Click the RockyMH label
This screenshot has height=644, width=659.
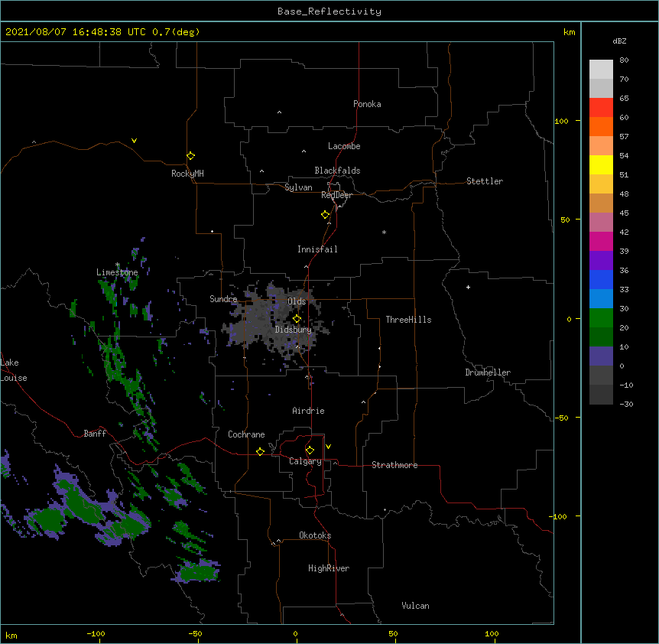[187, 174]
